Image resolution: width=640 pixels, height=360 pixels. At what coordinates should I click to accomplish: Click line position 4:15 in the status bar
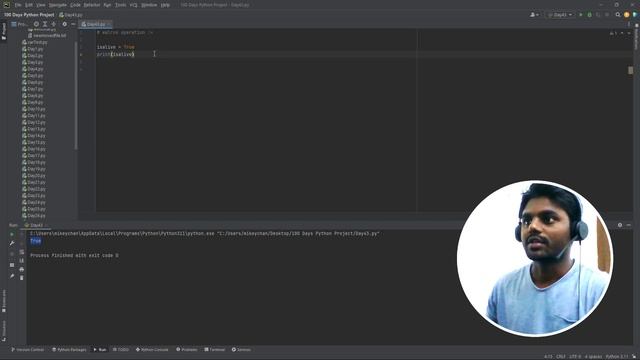click(x=548, y=357)
